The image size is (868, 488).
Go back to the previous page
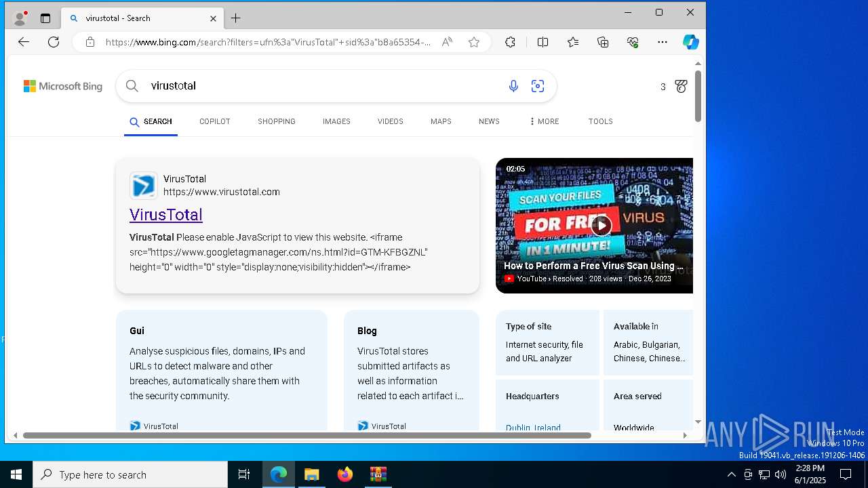point(24,42)
